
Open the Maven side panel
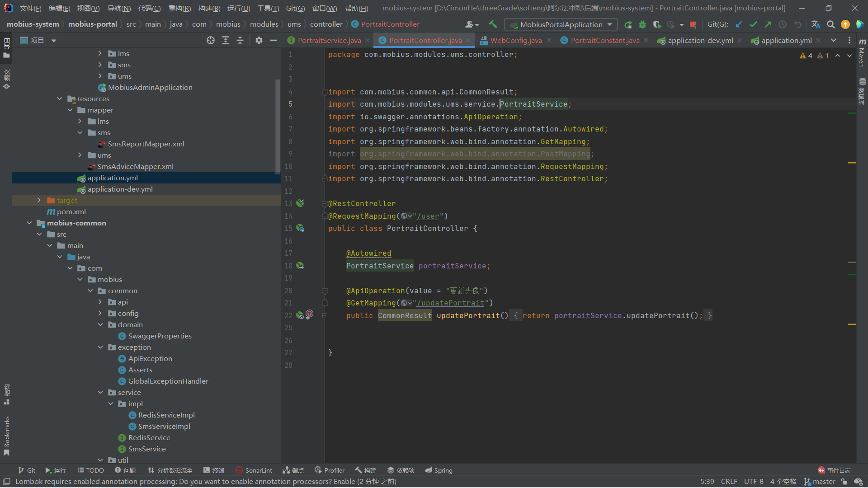point(862,52)
